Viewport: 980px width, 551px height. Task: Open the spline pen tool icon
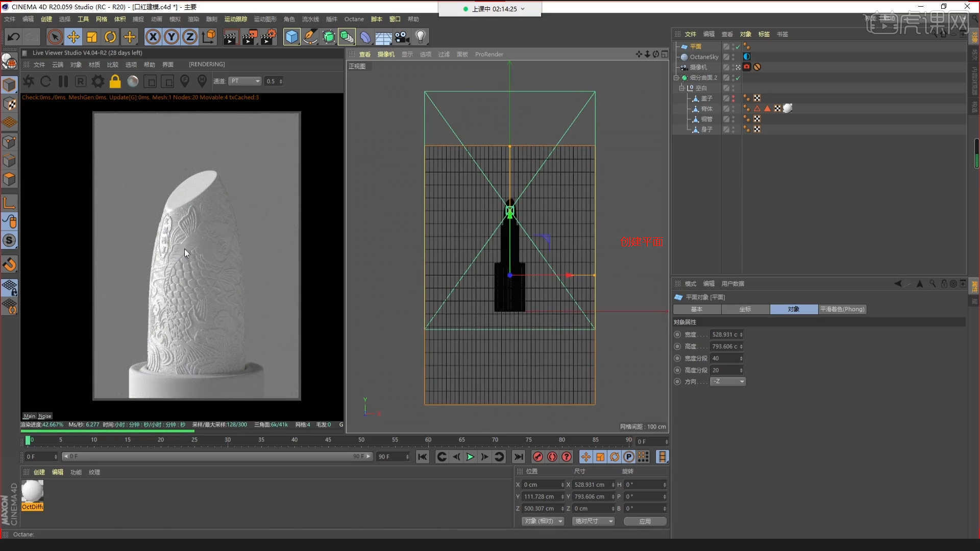(x=310, y=37)
